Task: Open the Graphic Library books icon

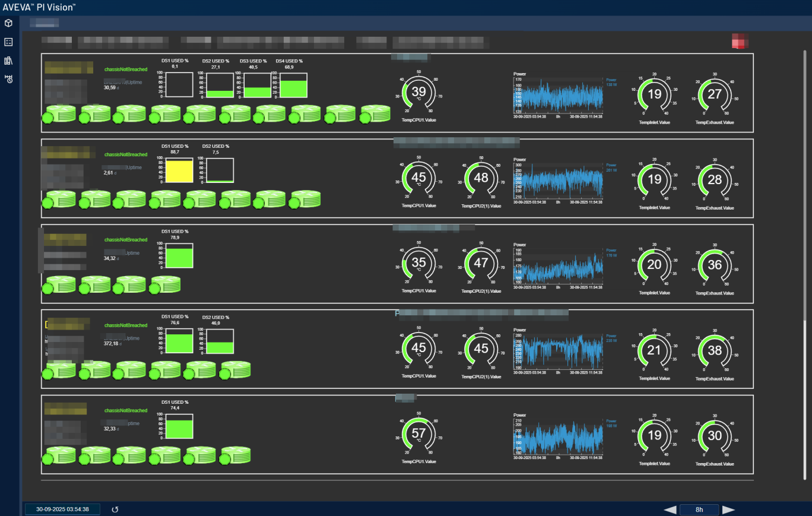Action: (8, 61)
